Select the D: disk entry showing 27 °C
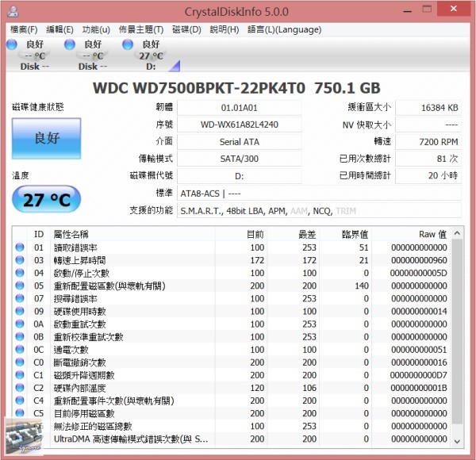This screenshot has height=460, width=476. click(152, 56)
